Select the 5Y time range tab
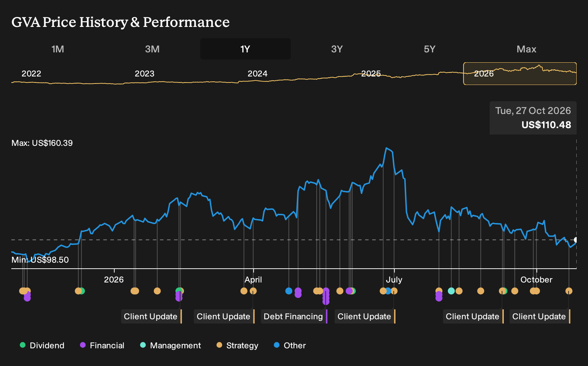 point(430,49)
